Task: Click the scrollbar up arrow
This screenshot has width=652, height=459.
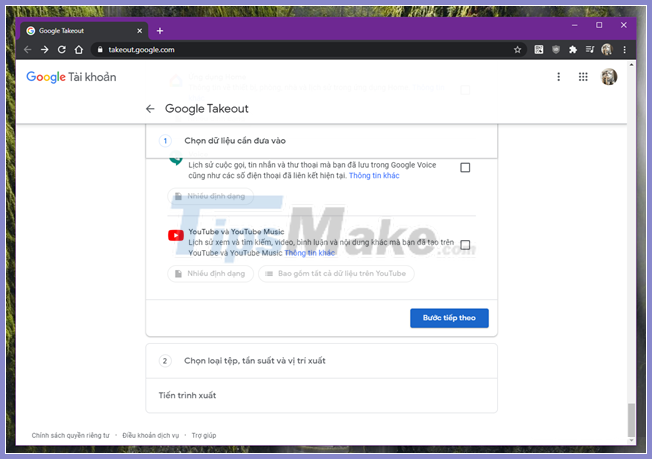Action: click(631, 65)
